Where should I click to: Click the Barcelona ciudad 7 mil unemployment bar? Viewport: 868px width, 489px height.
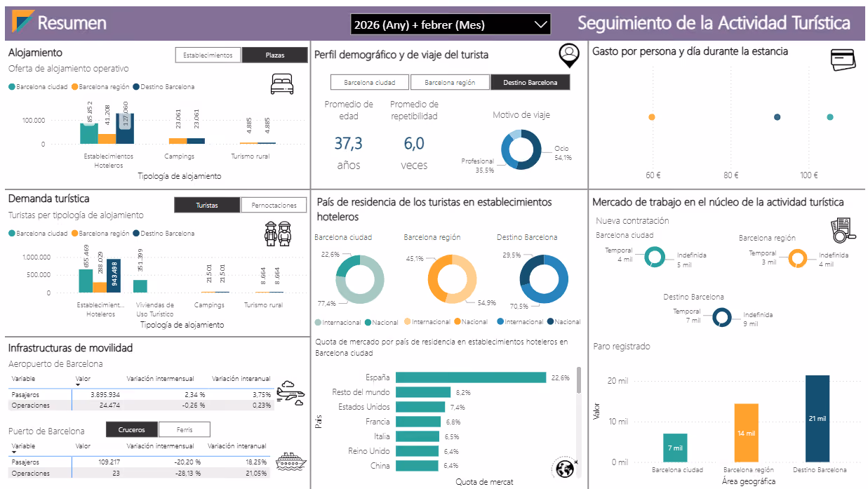[675, 448]
